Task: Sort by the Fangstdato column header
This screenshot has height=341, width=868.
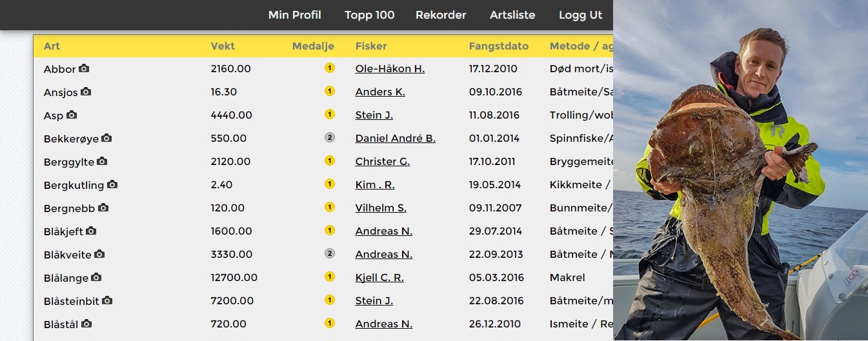Action: click(499, 46)
